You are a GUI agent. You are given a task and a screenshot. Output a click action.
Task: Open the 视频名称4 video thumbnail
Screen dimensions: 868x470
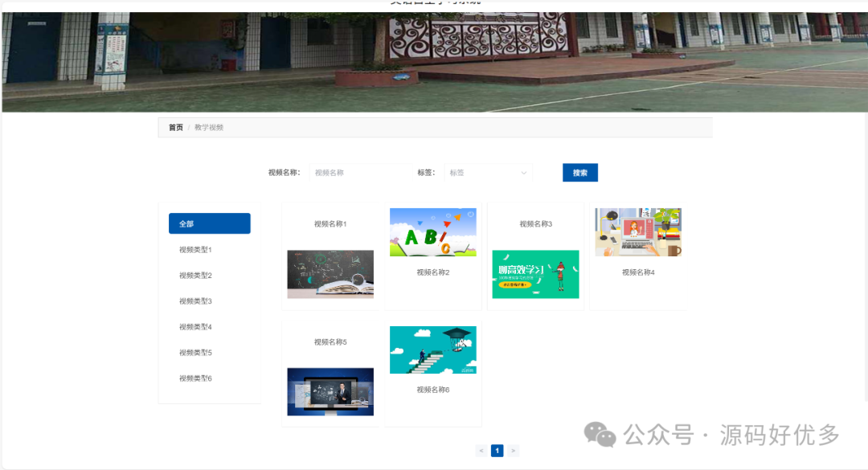[637, 232]
